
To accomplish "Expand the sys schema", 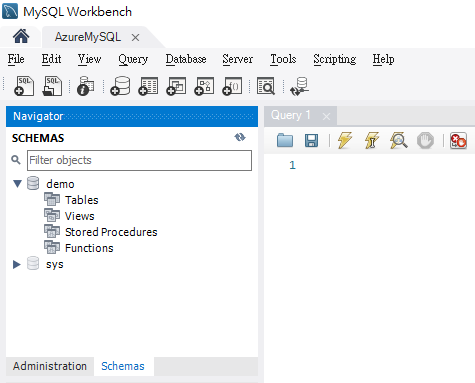I will [17, 264].
